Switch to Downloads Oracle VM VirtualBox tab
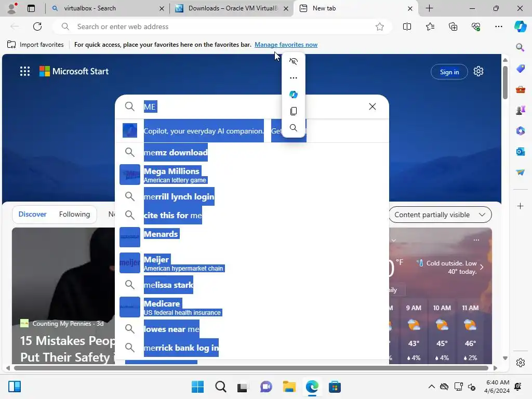 (233, 8)
